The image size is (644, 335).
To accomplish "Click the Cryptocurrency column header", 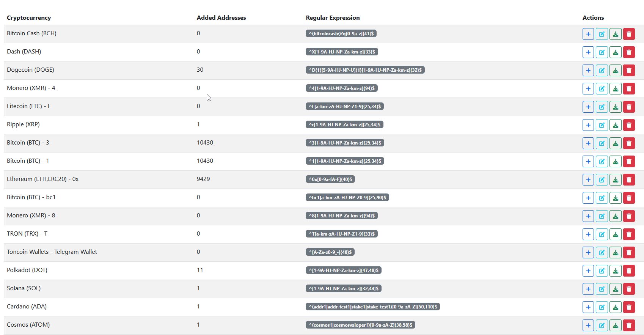I will coord(29,18).
